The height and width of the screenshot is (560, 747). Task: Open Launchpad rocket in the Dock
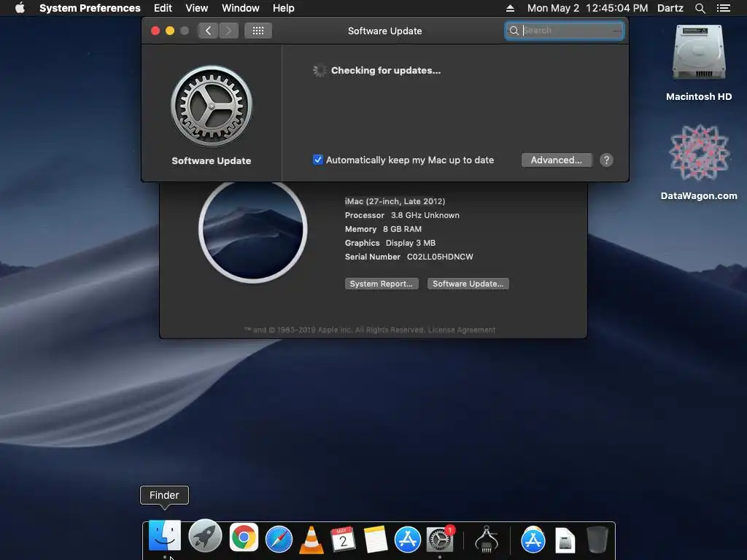coord(205,537)
